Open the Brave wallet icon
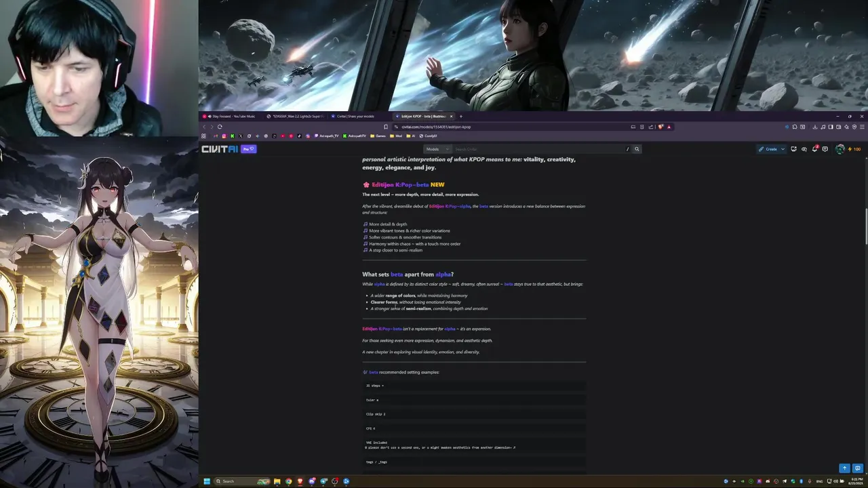868x488 pixels. tap(838, 127)
